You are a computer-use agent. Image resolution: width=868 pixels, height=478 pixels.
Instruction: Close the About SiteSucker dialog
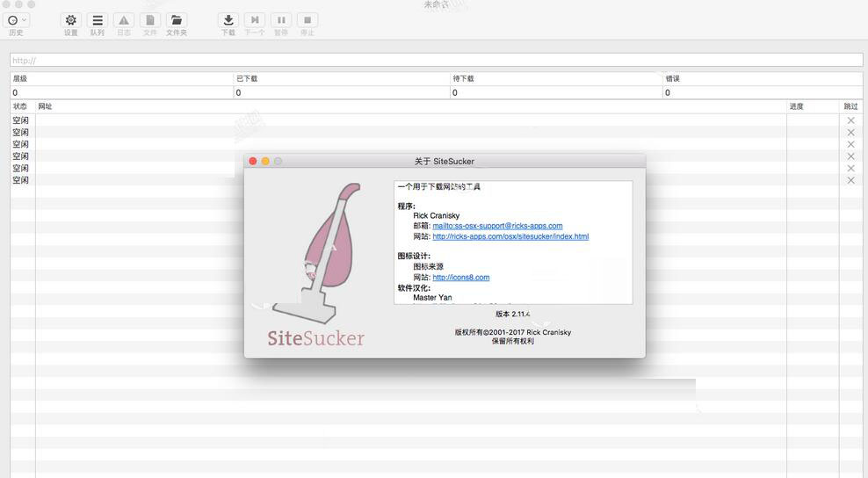(x=253, y=161)
